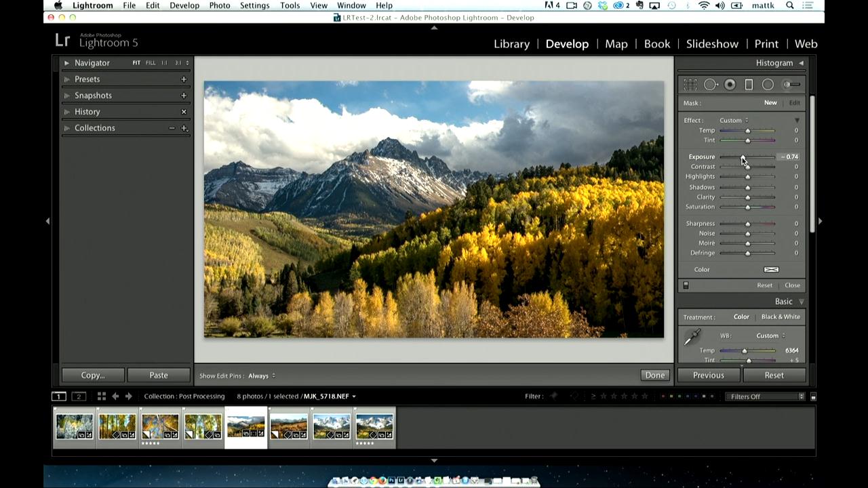This screenshot has height=488, width=868.
Task: Clear History with the X icon
Action: click(x=184, y=112)
